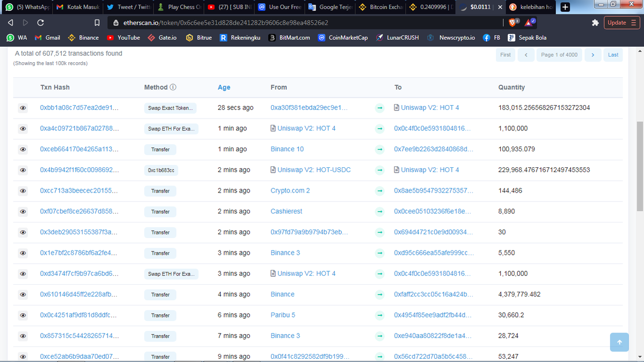Open the WA bookmark
Viewport: 644px width, 362px height.
[17, 38]
